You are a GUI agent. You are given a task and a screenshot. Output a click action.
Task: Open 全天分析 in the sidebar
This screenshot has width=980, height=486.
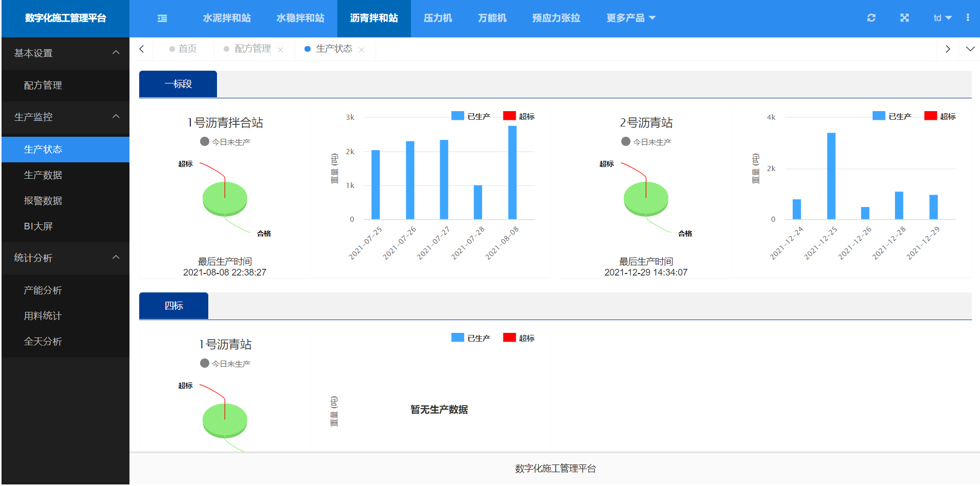click(66, 342)
